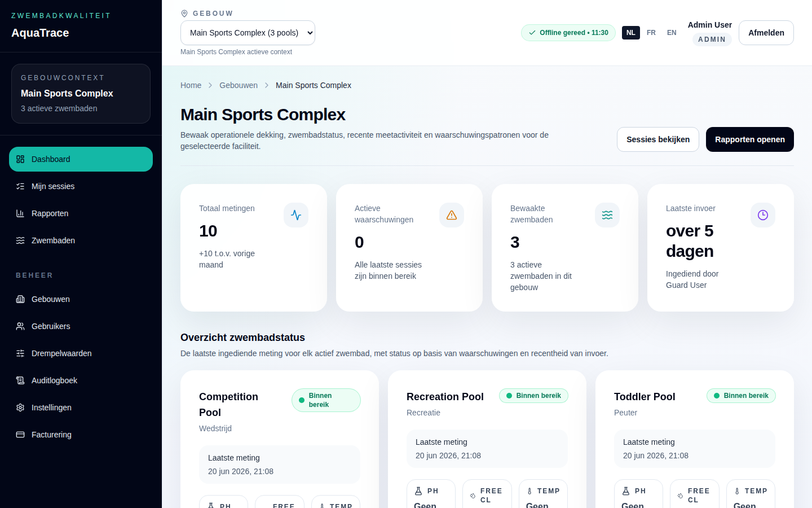Open Facturering in the sidebar

[81, 435]
